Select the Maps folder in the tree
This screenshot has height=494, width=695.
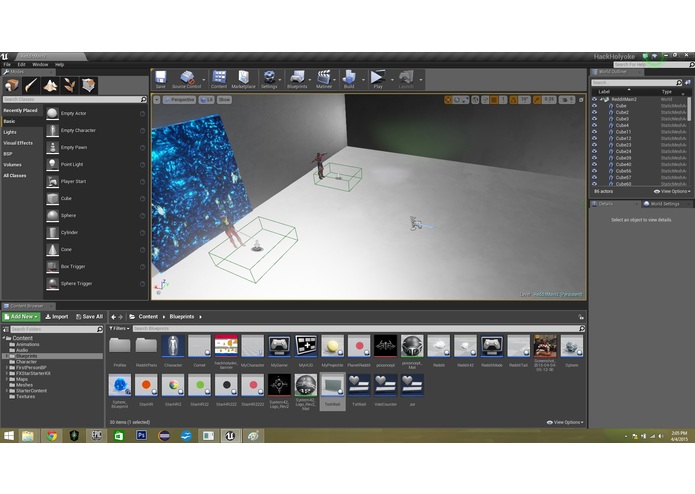pyautogui.click(x=22, y=380)
